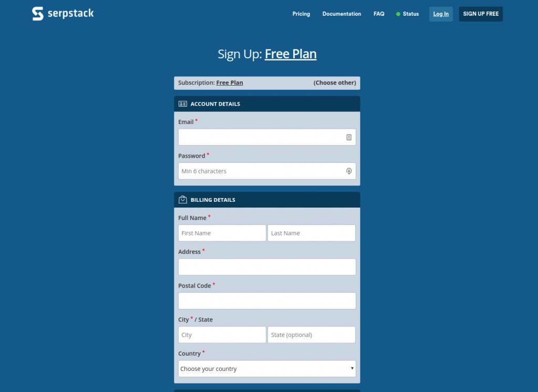Open the Pricing page
Screen dimensions: 538x392
click(301, 14)
